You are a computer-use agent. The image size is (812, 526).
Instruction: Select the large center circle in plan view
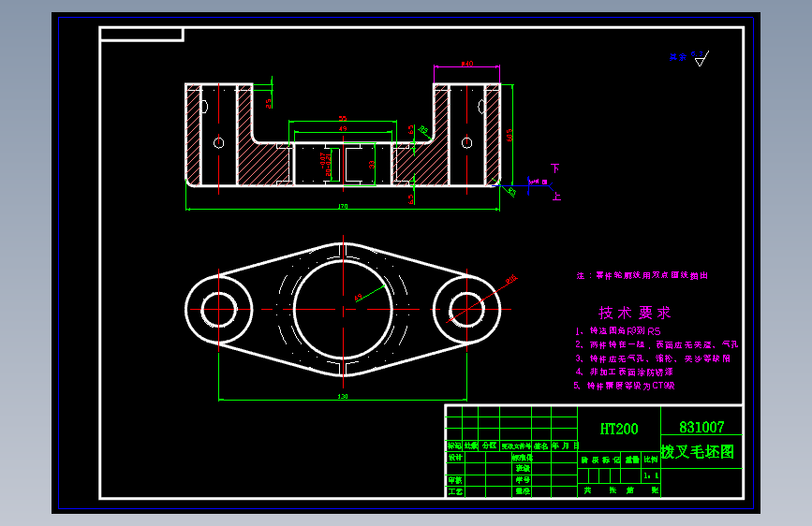coord(343,310)
